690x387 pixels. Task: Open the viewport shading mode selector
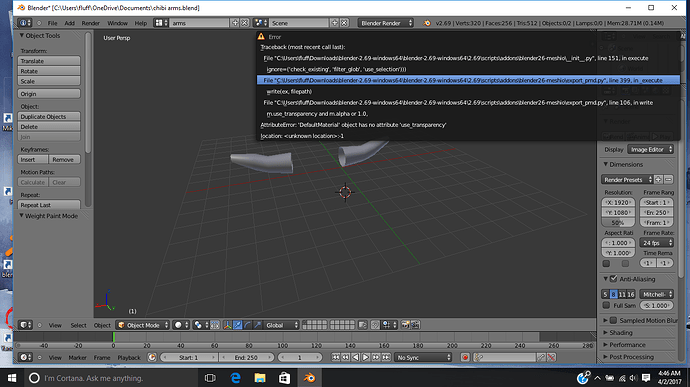click(x=181, y=325)
